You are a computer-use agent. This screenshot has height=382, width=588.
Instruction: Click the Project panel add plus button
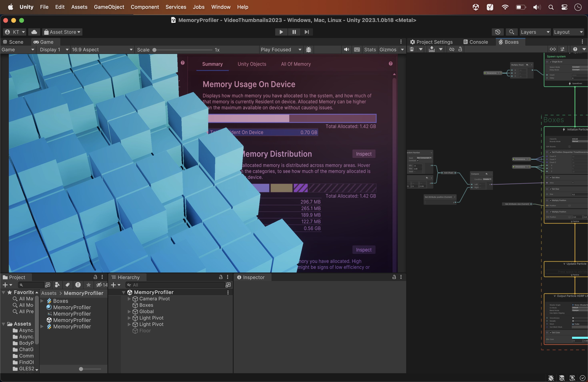click(7, 285)
